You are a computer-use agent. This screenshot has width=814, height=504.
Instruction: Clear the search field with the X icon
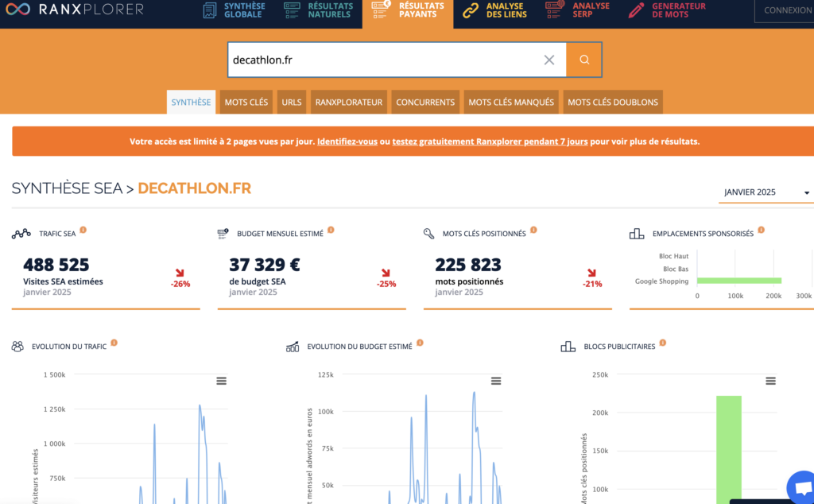coord(549,60)
